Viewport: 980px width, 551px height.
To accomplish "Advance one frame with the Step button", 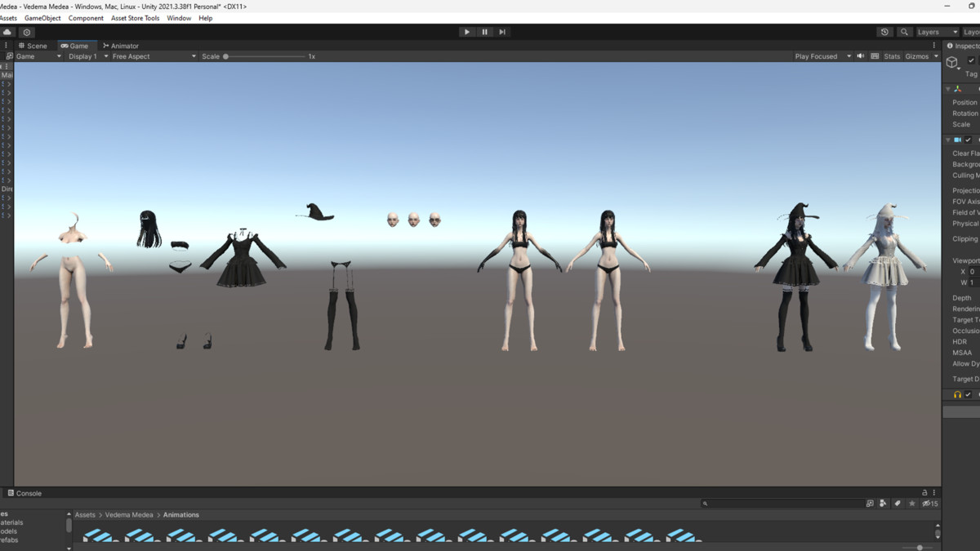I will 502,32.
